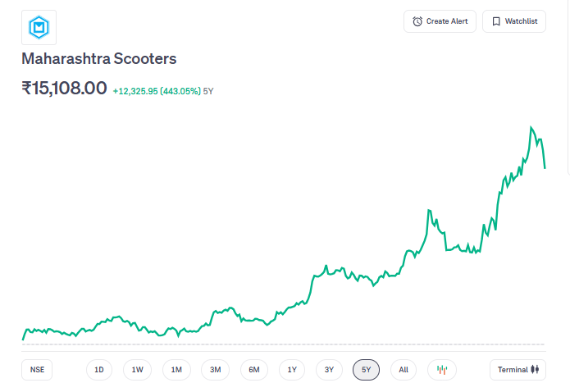Click the bookmark watchlist icon

pyautogui.click(x=495, y=21)
